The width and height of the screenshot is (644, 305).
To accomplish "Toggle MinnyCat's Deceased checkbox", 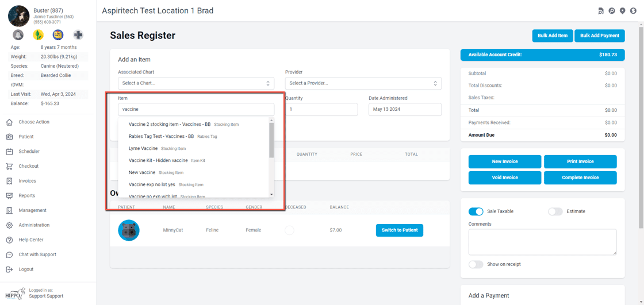I will 290,230.
